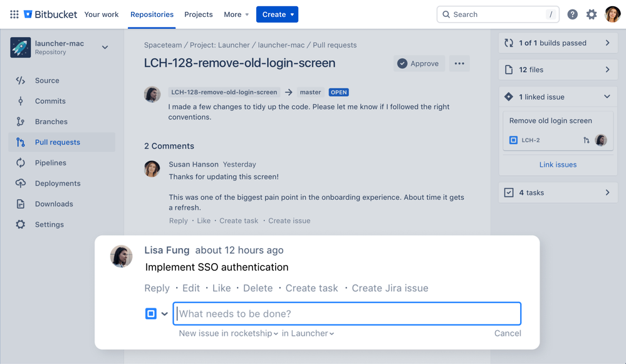Click the Source code icon

pyautogui.click(x=20, y=80)
